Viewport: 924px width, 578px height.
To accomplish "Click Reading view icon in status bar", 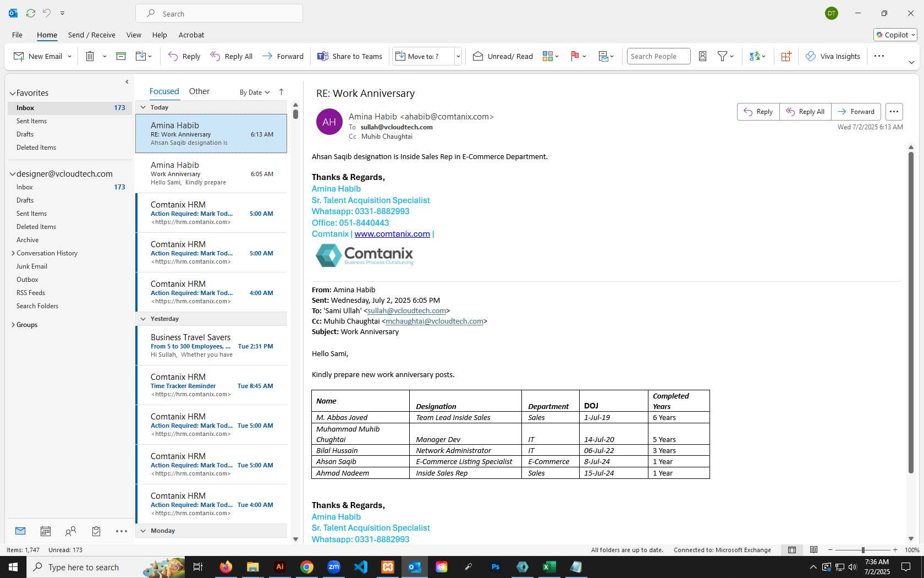I will tap(813, 550).
